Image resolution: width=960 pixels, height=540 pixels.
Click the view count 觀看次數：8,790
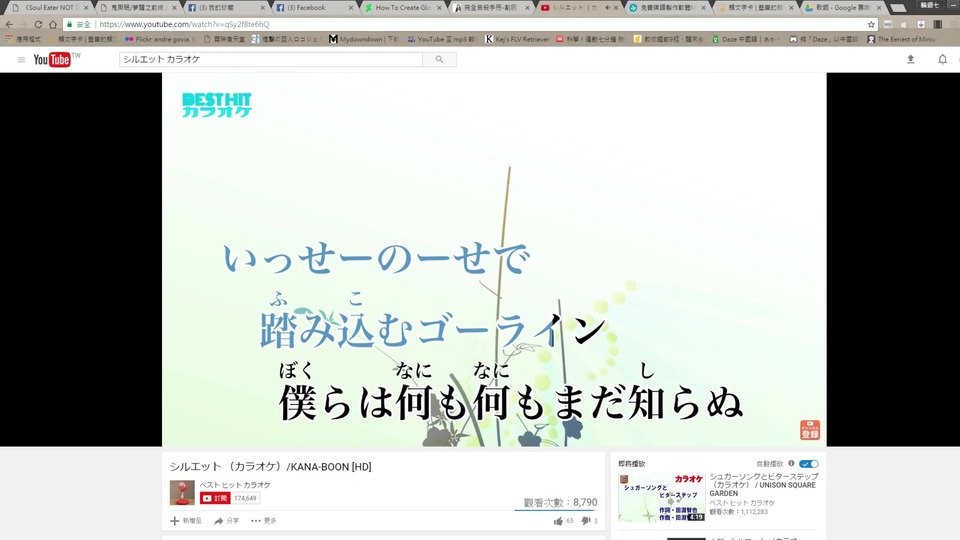(x=560, y=503)
